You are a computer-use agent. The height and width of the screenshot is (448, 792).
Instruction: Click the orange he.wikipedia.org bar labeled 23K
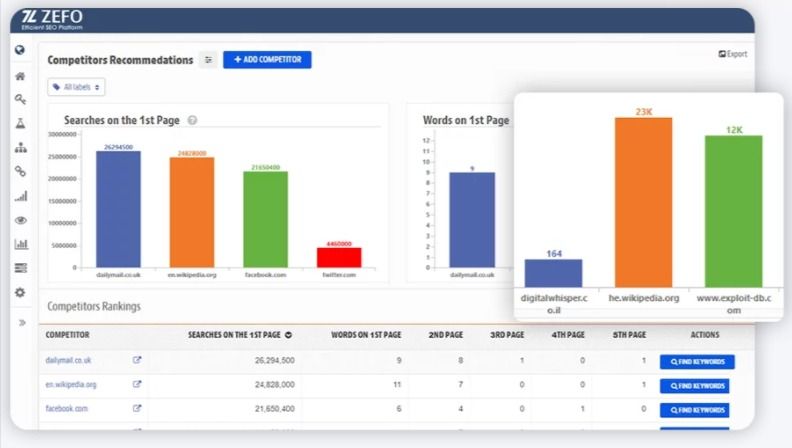[644, 202]
